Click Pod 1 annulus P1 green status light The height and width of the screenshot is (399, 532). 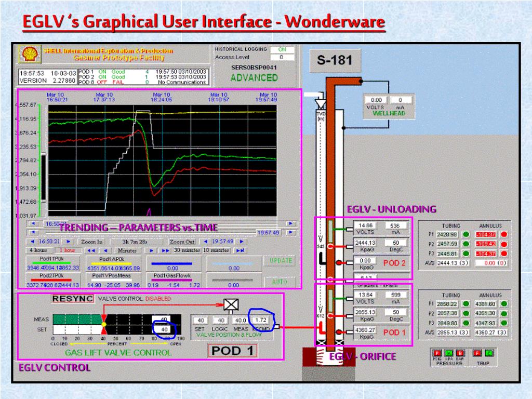click(504, 303)
